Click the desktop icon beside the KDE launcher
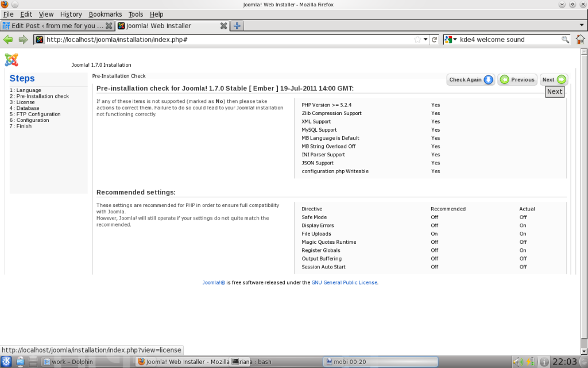This screenshot has width=588, height=368. 20,362
